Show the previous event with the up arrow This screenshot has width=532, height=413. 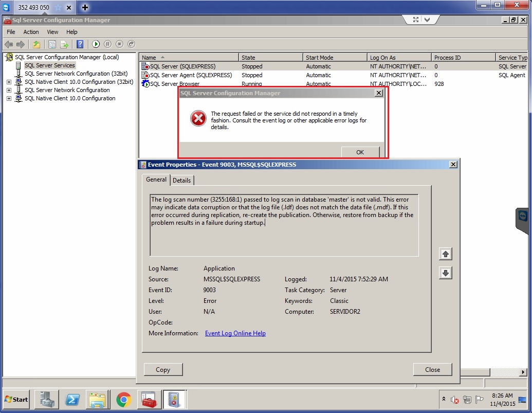tap(446, 254)
